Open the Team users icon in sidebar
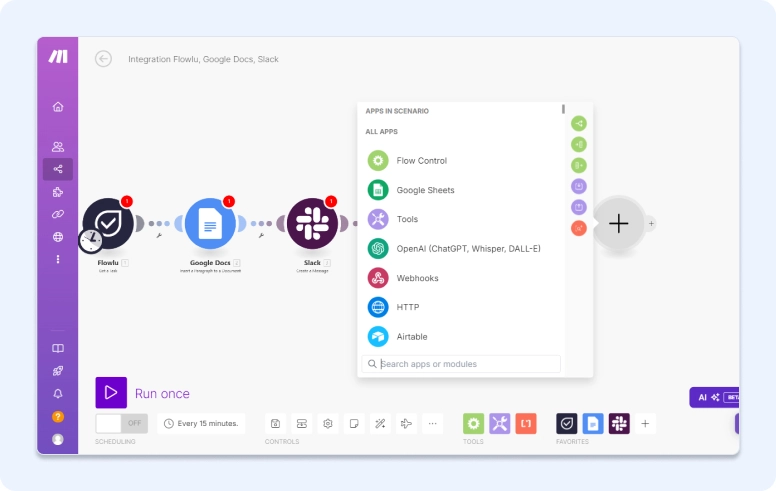Viewport: 776px width, 491px height. pyautogui.click(x=58, y=147)
